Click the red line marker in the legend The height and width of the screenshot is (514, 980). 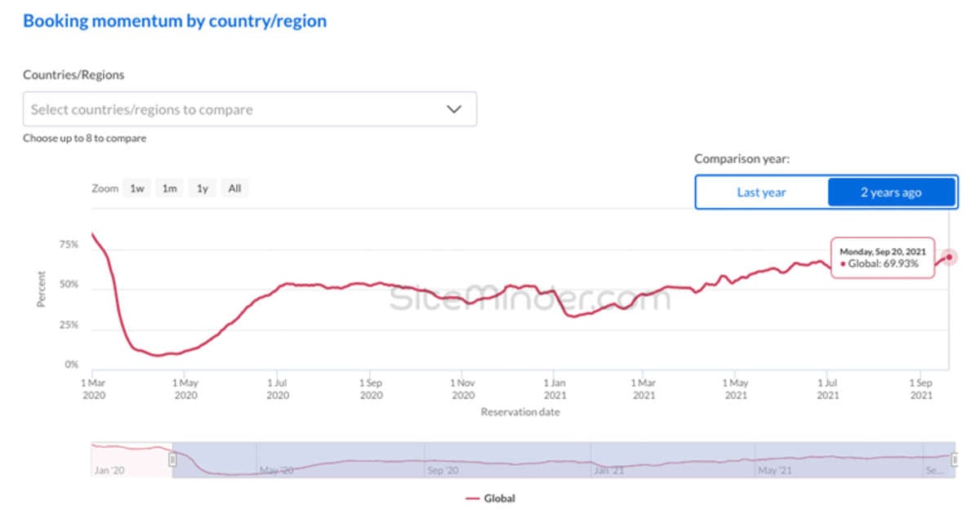(472, 498)
